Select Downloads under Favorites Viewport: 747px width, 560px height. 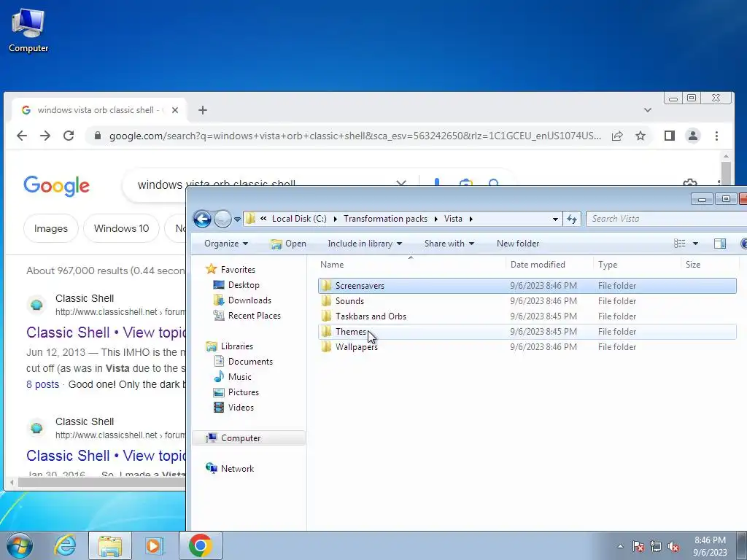point(242,300)
